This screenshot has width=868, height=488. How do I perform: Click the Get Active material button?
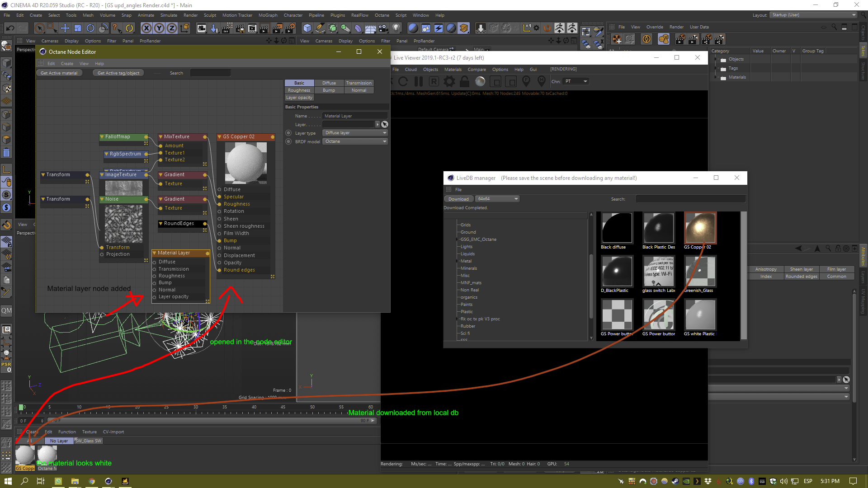point(59,73)
